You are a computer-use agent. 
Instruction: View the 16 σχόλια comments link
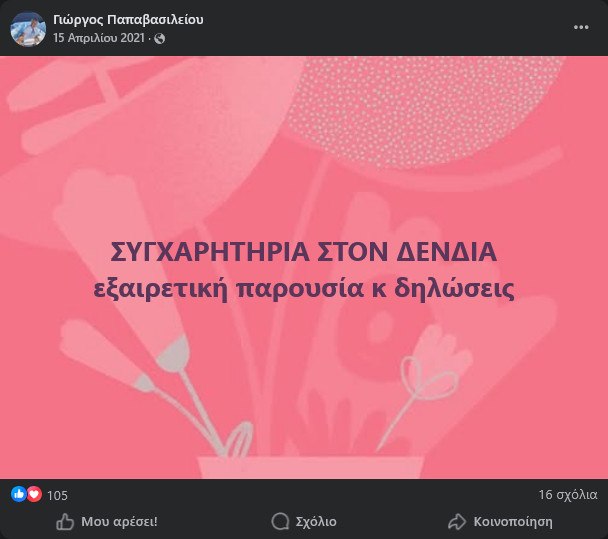[568, 495]
